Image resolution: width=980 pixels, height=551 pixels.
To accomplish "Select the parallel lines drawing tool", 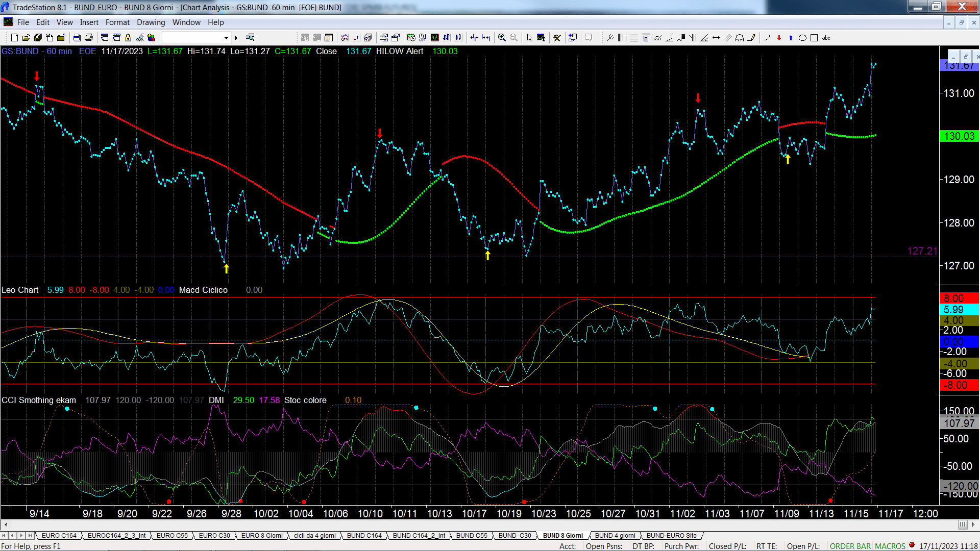I will tap(728, 38).
